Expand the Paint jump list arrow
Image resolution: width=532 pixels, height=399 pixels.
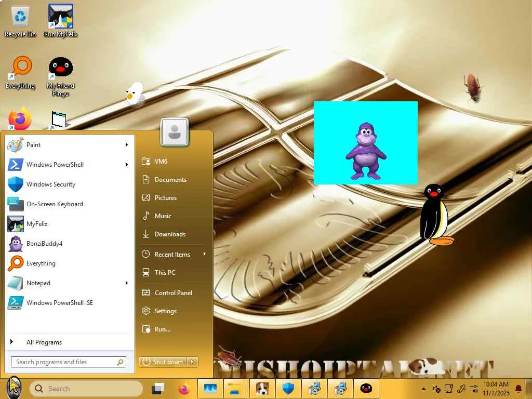pyautogui.click(x=127, y=145)
